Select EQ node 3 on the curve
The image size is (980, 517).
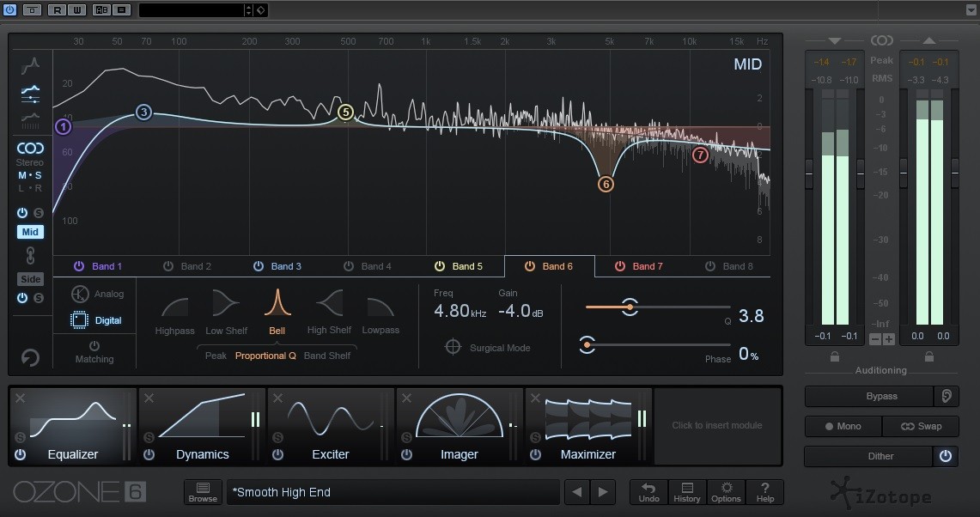tap(143, 113)
